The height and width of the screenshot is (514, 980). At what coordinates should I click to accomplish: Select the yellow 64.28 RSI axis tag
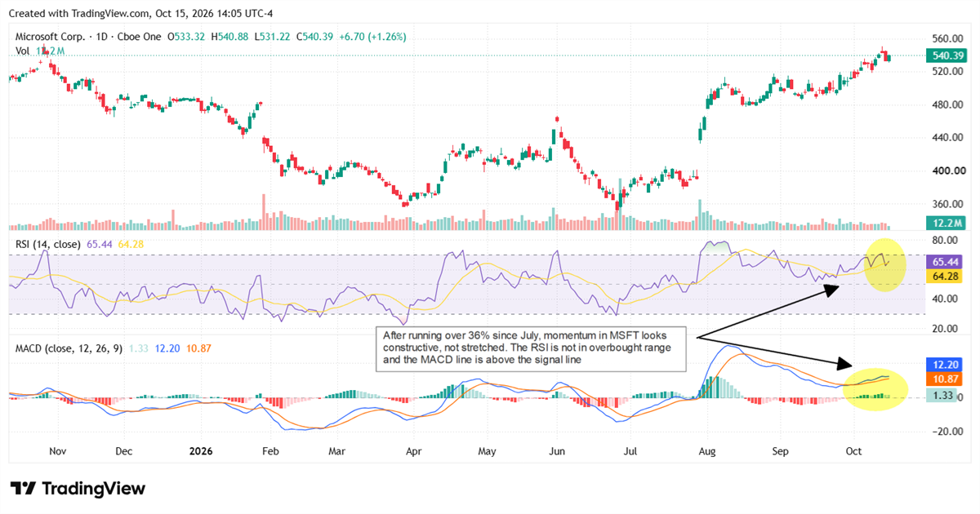point(946,277)
